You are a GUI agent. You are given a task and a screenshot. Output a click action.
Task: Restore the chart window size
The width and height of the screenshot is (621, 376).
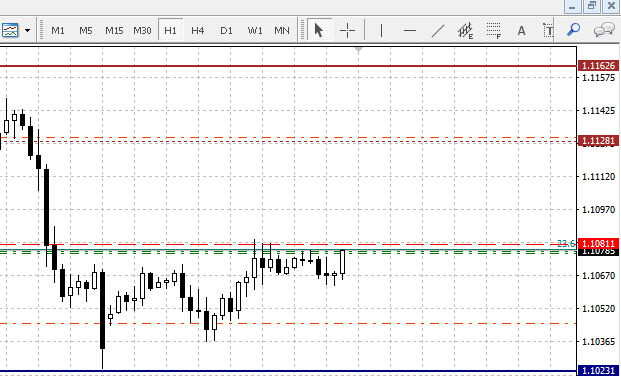592,6
